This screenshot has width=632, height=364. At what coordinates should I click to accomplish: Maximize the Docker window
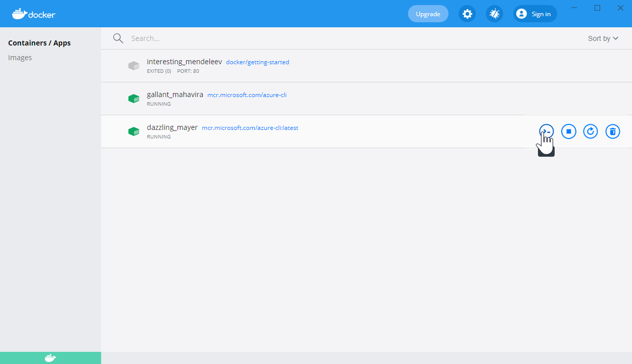click(x=597, y=8)
